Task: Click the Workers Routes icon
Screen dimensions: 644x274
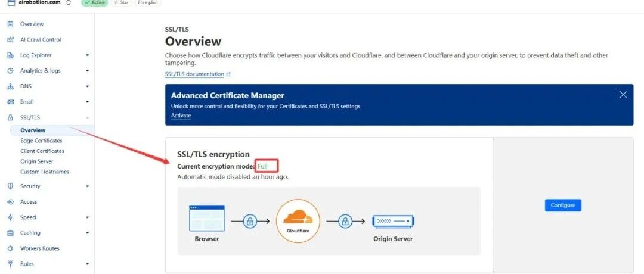Action: point(11,248)
